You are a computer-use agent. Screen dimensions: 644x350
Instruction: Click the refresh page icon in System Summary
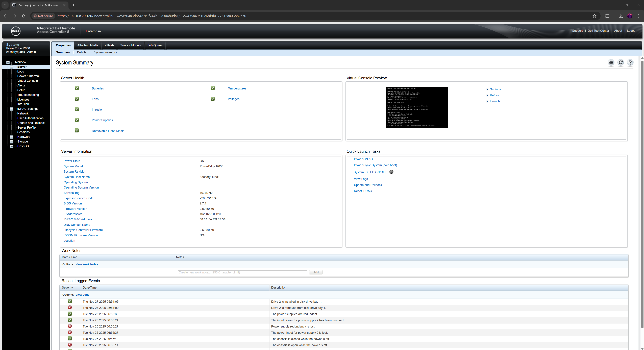click(621, 63)
